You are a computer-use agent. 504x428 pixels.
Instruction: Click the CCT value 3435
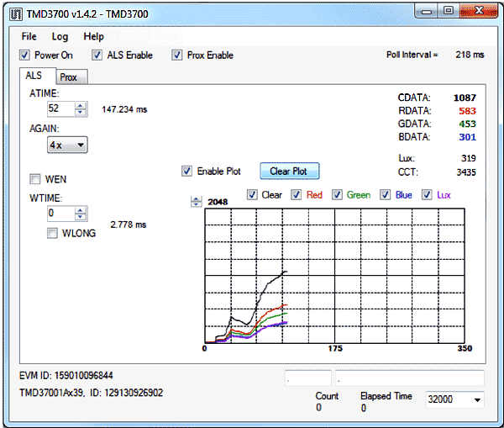pyautogui.click(x=466, y=172)
